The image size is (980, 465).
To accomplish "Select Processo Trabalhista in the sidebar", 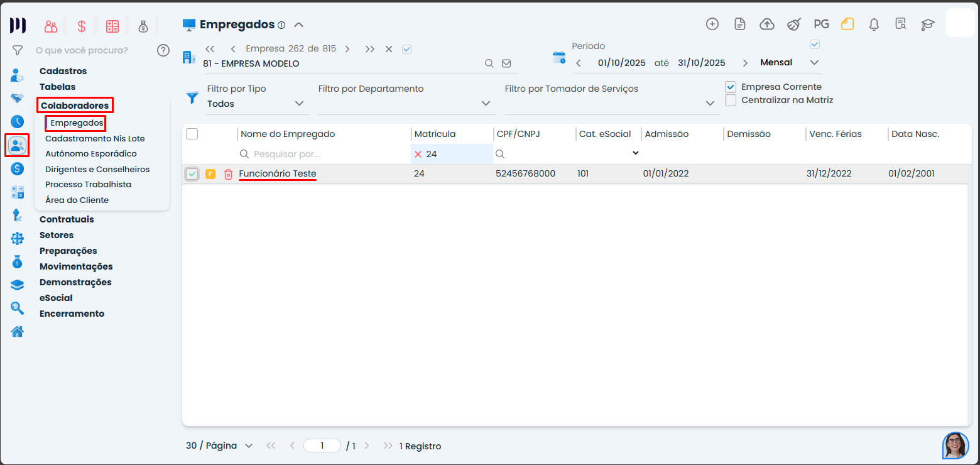I will 88,185.
